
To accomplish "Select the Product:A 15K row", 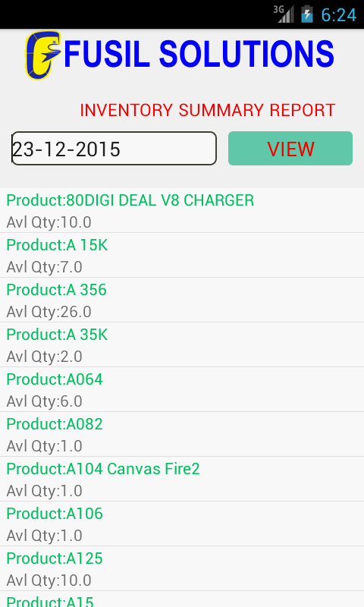I will coord(182,255).
